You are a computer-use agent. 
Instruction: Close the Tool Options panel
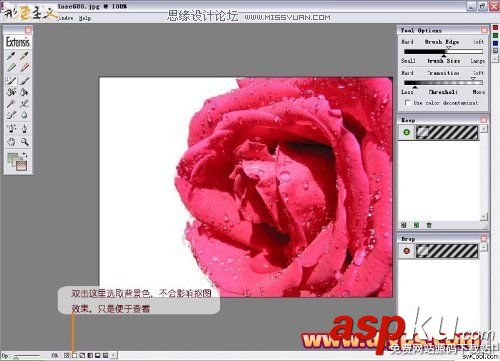pyautogui.click(x=484, y=30)
